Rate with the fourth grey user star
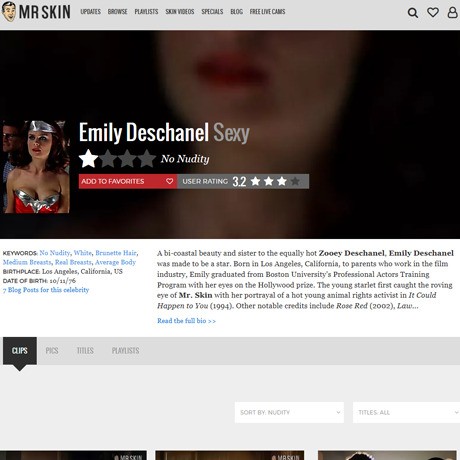 pos(295,181)
